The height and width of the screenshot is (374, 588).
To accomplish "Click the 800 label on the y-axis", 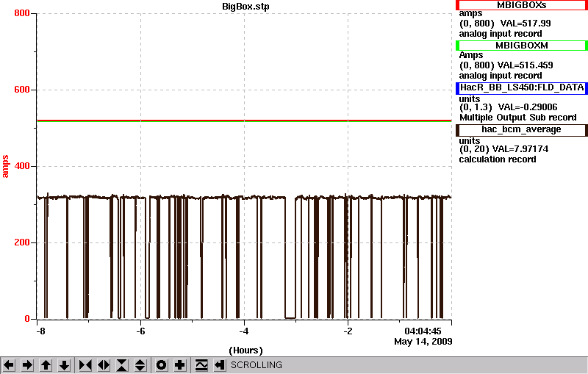I will coord(22,13).
